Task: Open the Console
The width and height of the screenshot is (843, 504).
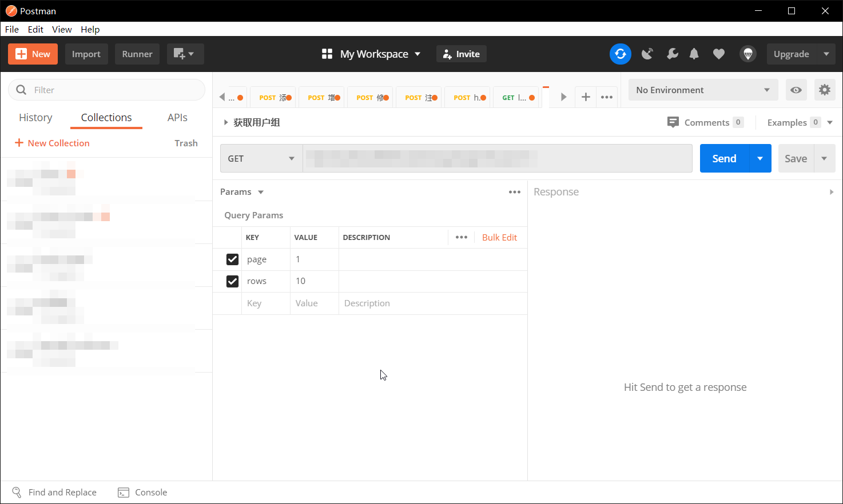Action: [x=142, y=493]
